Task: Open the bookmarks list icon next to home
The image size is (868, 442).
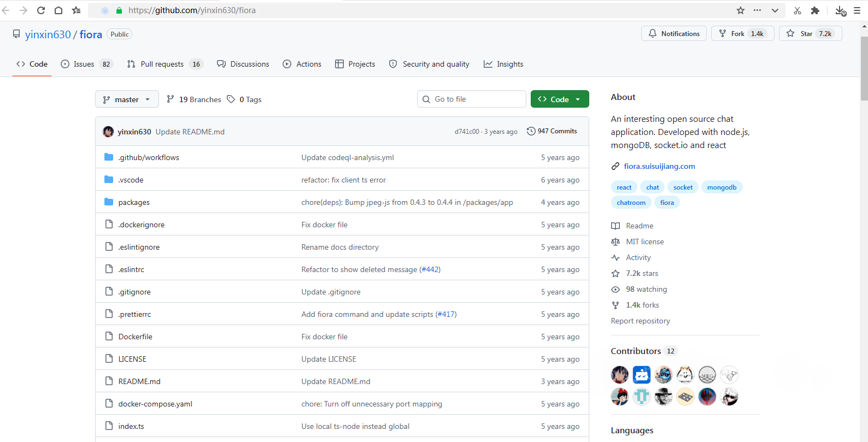Action: point(76,10)
